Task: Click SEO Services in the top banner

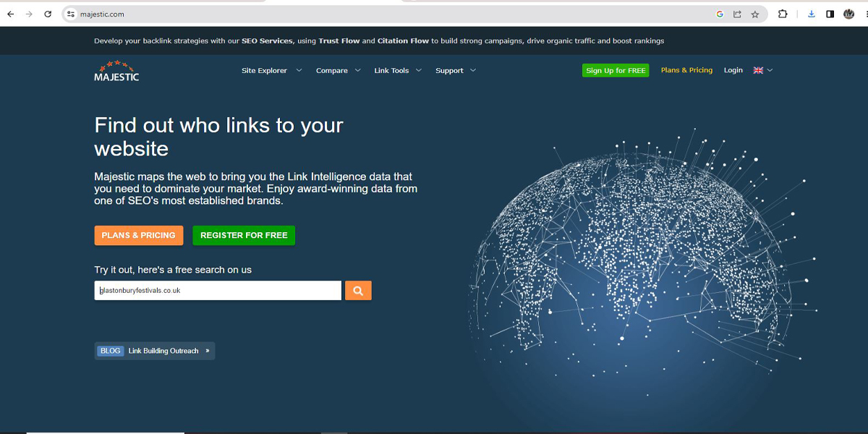Action: [x=268, y=41]
